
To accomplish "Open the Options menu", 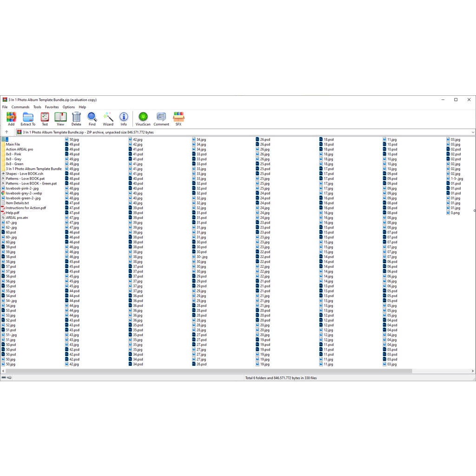I will click(69, 107).
